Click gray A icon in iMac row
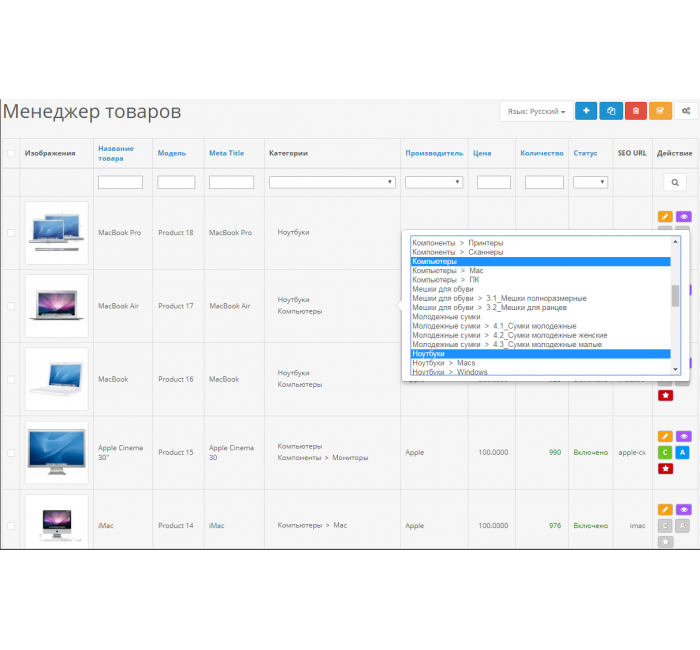Screen dimensions: 700x650 [x=683, y=525]
